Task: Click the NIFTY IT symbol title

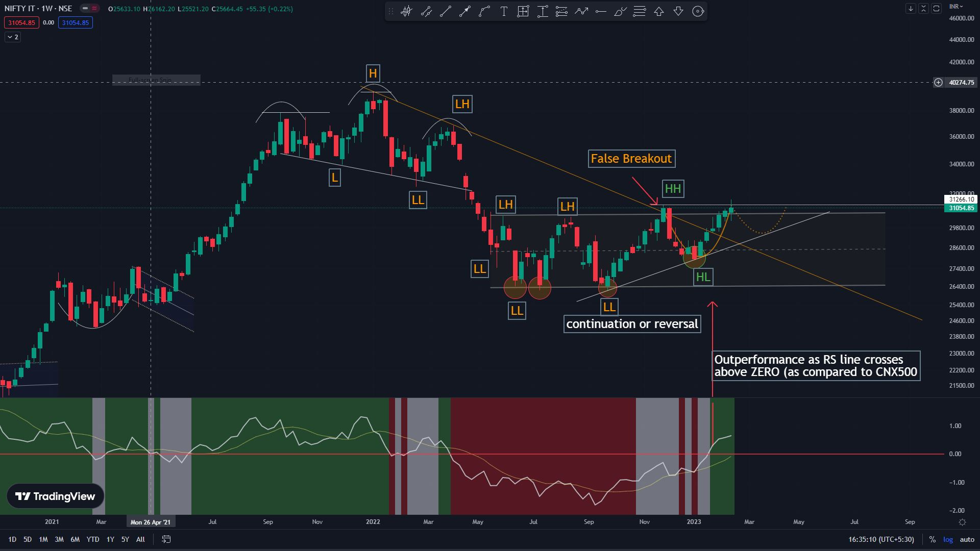Action: (38, 9)
